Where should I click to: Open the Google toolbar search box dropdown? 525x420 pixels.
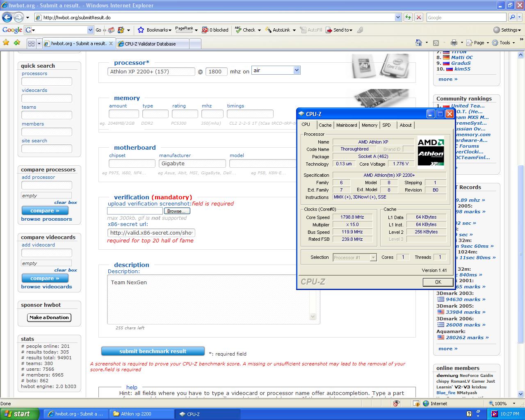[90, 30]
